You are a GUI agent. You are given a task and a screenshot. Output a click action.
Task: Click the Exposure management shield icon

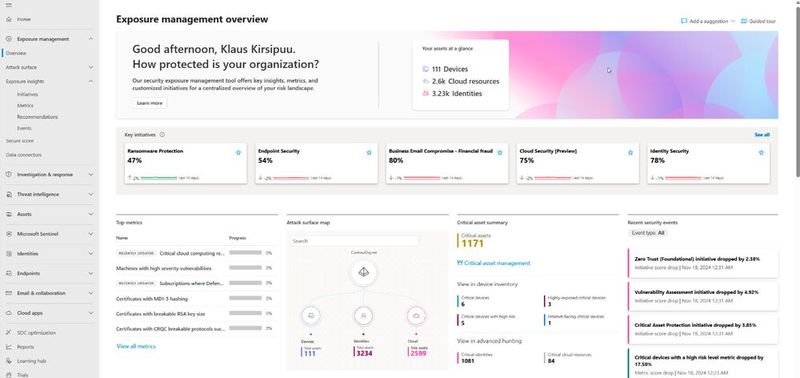pyautogui.click(x=9, y=39)
